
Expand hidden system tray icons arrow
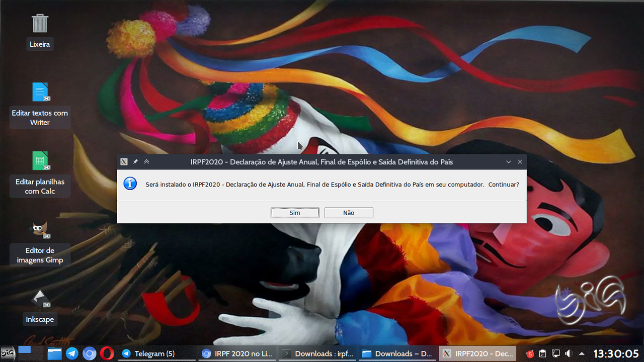[582, 353]
